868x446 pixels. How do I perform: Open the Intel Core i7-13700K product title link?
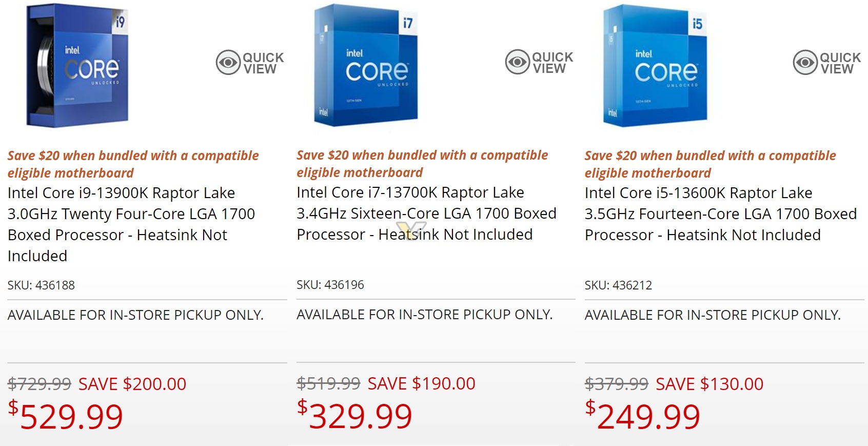(425, 214)
